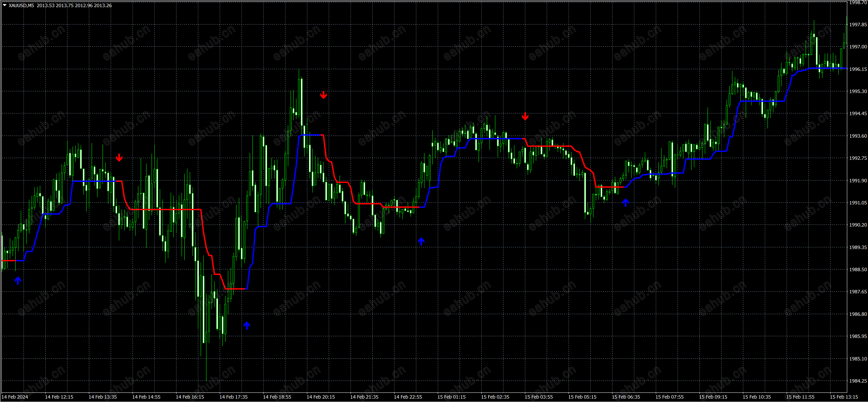868x402 pixels.
Task: Click the 1996.15 price axis label
Action: (x=858, y=69)
